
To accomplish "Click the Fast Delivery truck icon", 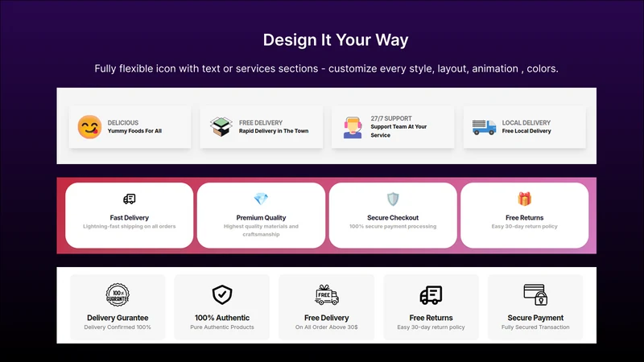I will click(x=130, y=199).
